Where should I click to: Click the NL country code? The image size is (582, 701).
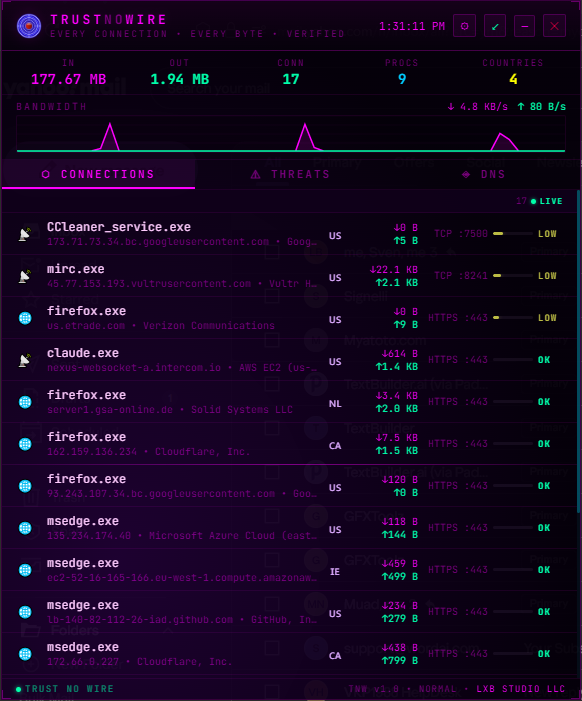[x=335, y=404]
